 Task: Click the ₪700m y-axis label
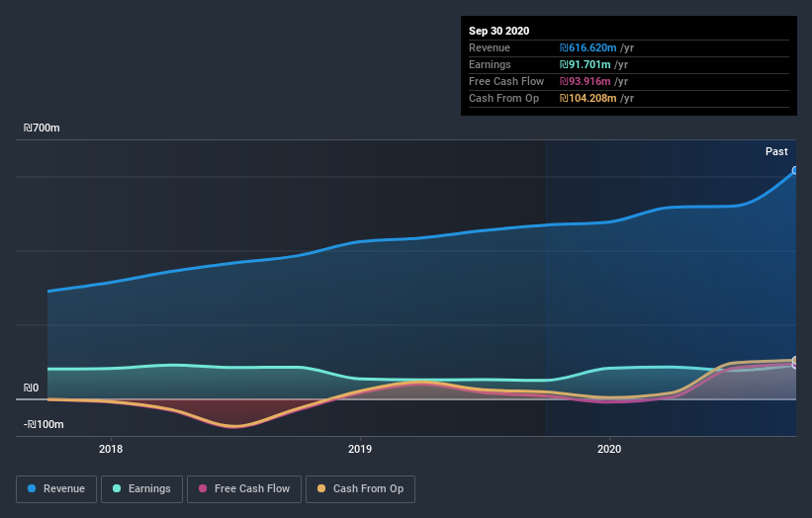(x=42, y=128)
